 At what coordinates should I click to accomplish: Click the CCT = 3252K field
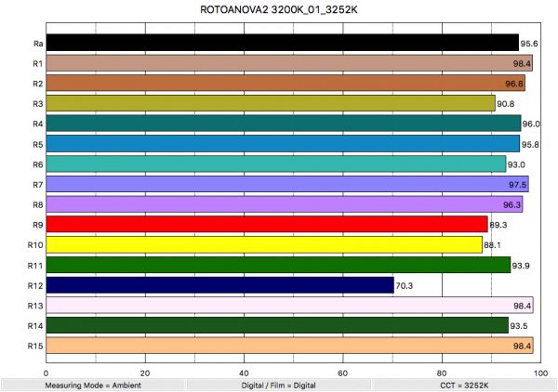(465, 384)
